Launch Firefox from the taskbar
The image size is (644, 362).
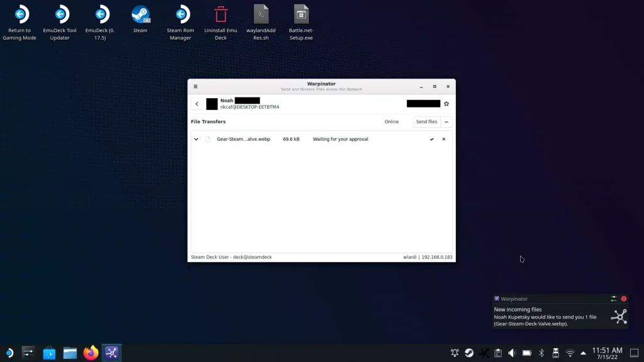click(x=91, y=353)
